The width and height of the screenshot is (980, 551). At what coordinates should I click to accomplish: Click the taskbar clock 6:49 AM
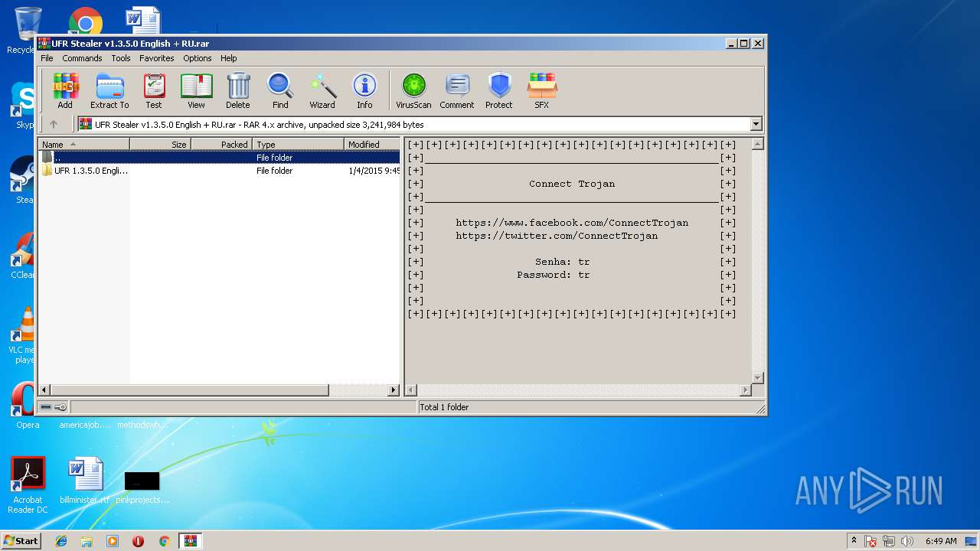coord(941,541)
